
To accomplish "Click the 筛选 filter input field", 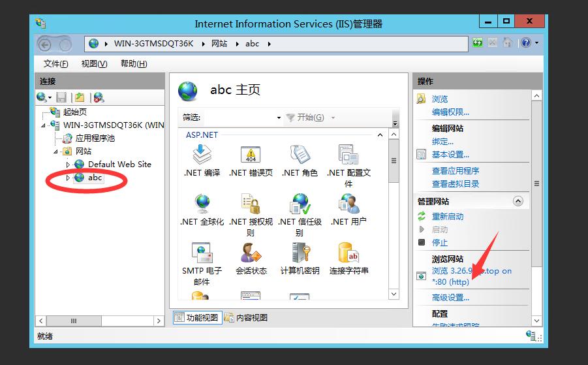I will coord(240,118).
